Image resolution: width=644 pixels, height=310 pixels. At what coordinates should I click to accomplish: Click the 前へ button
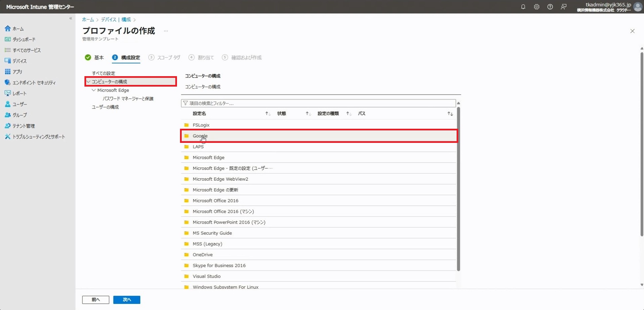(96, 300)
